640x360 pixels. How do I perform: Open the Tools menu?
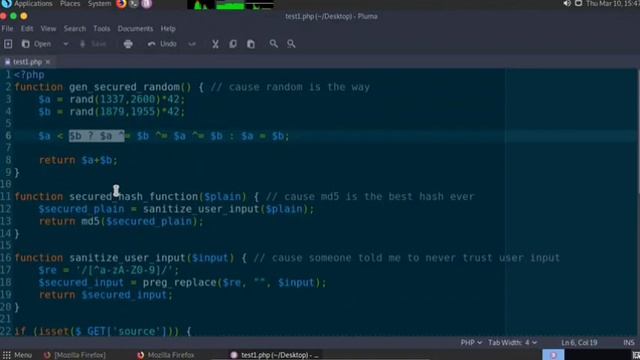102,29
